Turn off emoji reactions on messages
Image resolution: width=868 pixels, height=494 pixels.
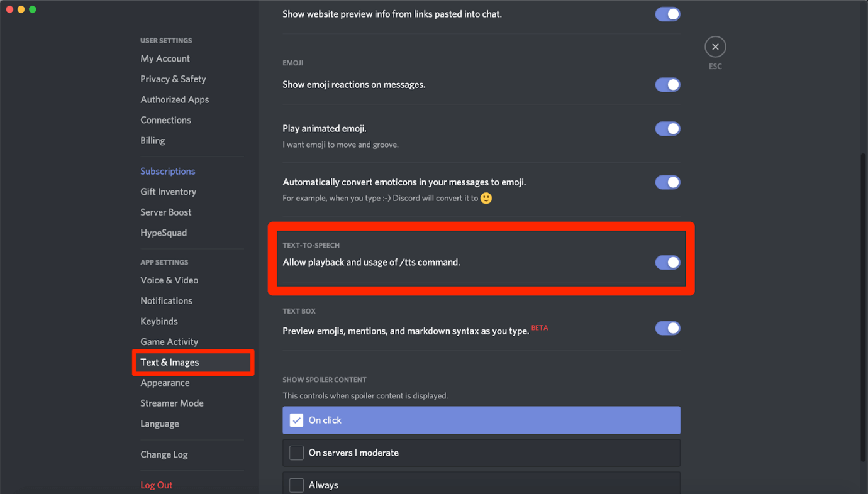point(667,84)
